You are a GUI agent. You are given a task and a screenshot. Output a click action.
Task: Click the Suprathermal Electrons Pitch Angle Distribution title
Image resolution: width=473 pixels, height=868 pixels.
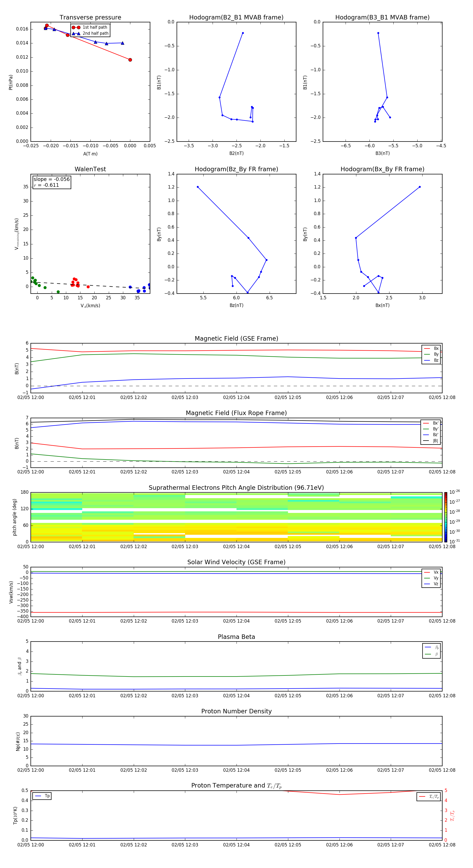(x=236, y=488)
